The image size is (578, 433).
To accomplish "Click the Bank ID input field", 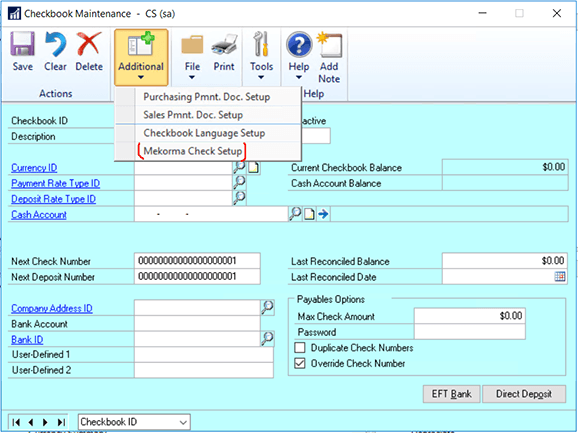I will pos(197,339).
